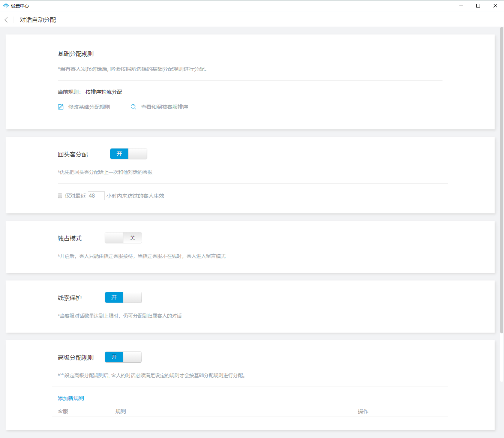Click the hours input field showing 48

click(96, 196)
